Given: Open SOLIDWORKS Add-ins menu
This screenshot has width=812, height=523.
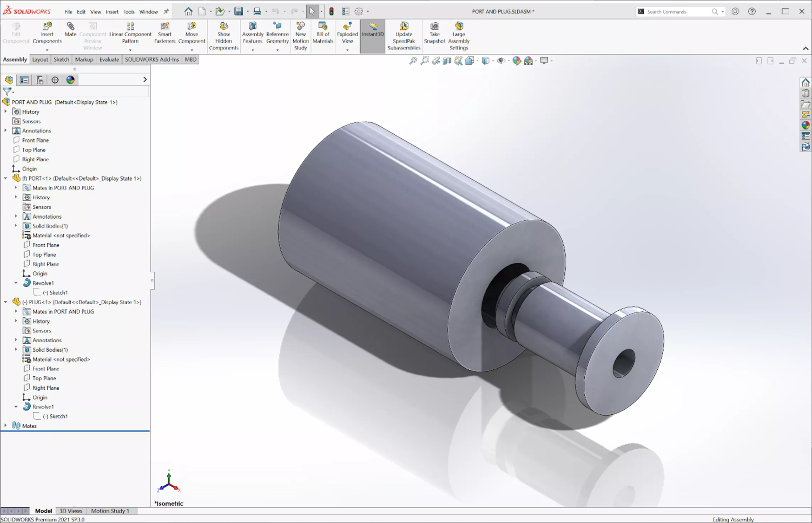Looking at the screenshot, I should (152, 59).
